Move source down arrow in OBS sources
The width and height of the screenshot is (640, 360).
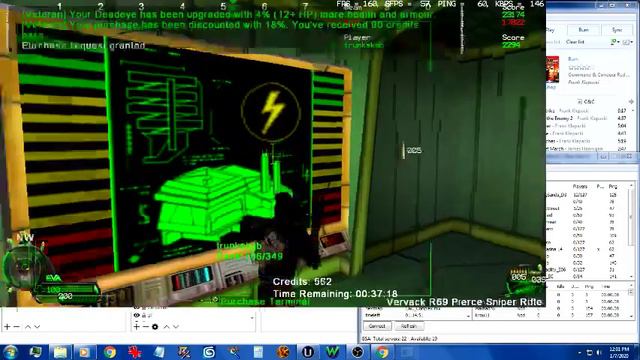pyautogui.click(x=176, y=327)
